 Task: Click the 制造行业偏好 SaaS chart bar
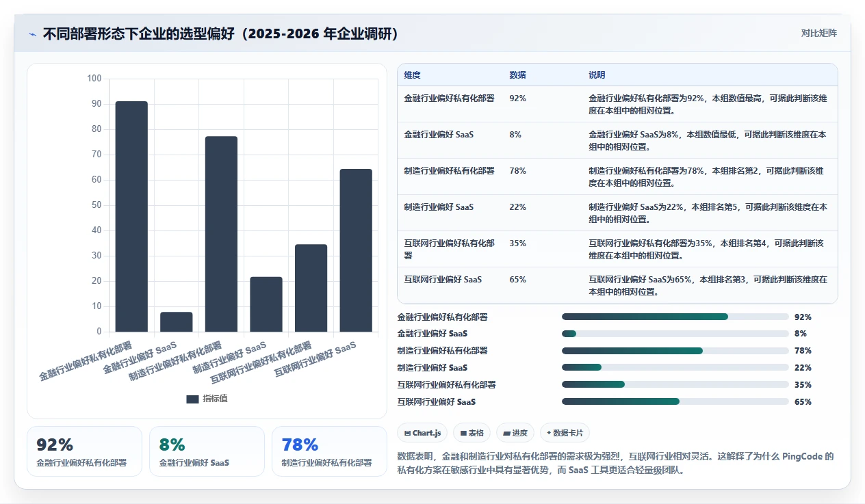pos(266,304)
